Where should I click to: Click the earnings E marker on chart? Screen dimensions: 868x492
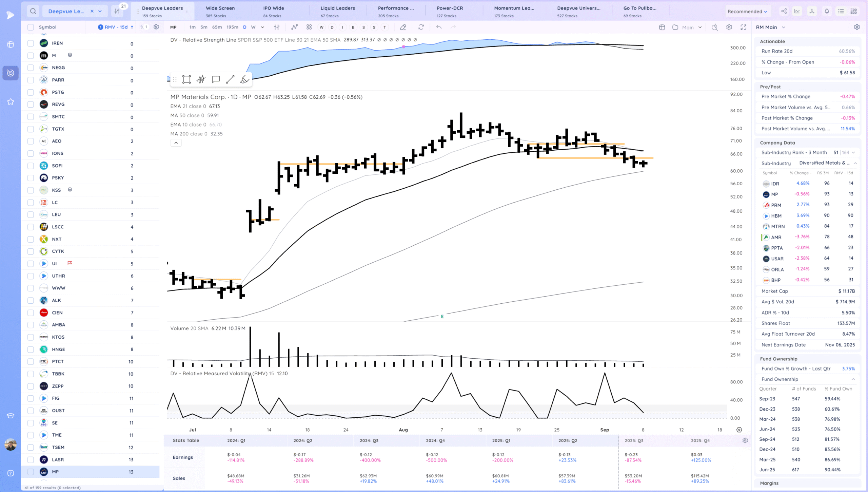pyautogui.click(x=442, y=317)
